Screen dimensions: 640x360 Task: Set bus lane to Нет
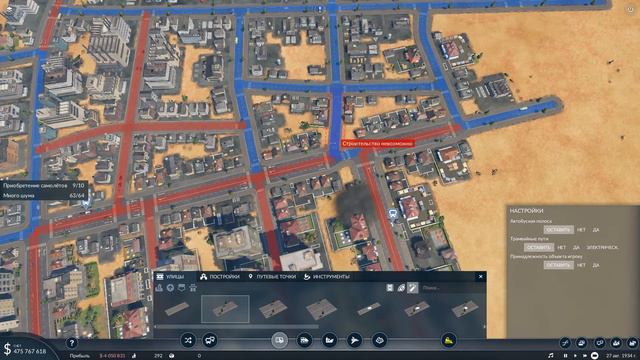point(581,230)
